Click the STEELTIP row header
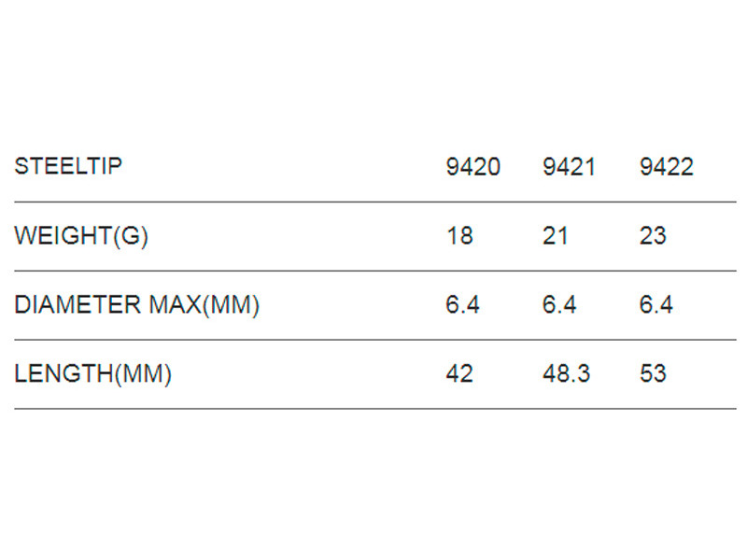 pos(68,166)
